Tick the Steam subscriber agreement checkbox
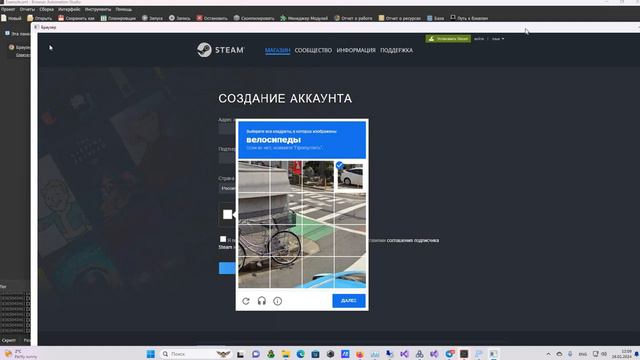640x360 pixels. [x=223, y=239]
